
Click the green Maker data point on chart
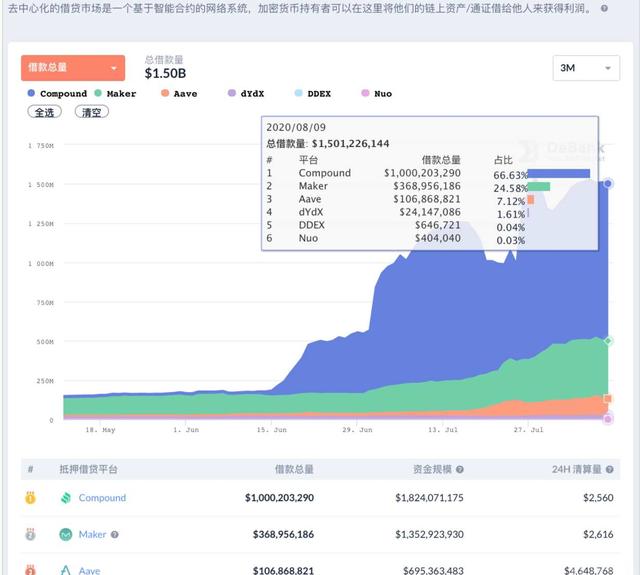608,341
